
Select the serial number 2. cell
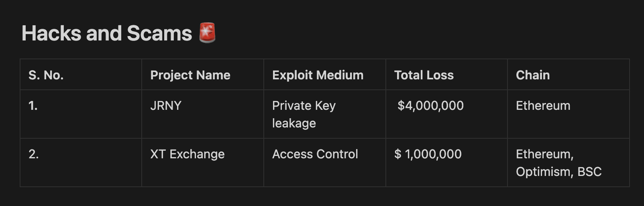point(81,163)
